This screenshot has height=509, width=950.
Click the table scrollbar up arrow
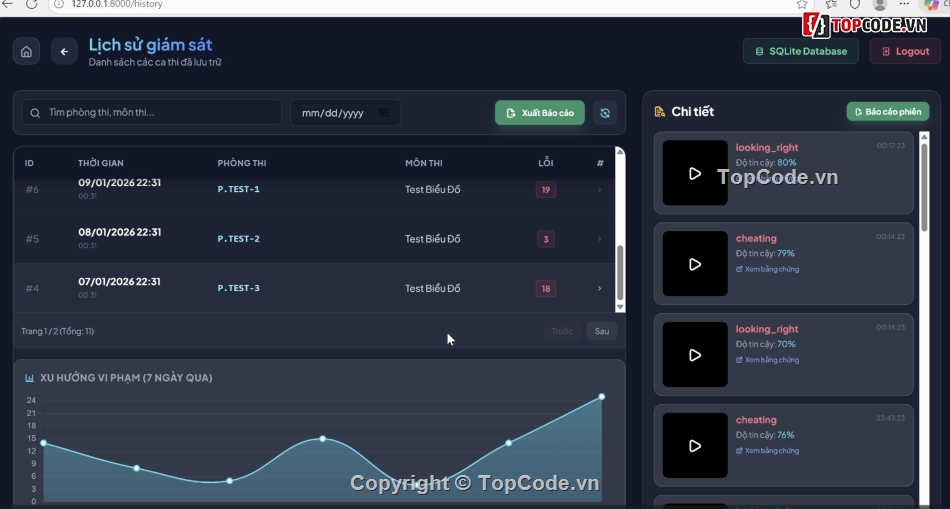pyautogui.click(x=620, y=151)
